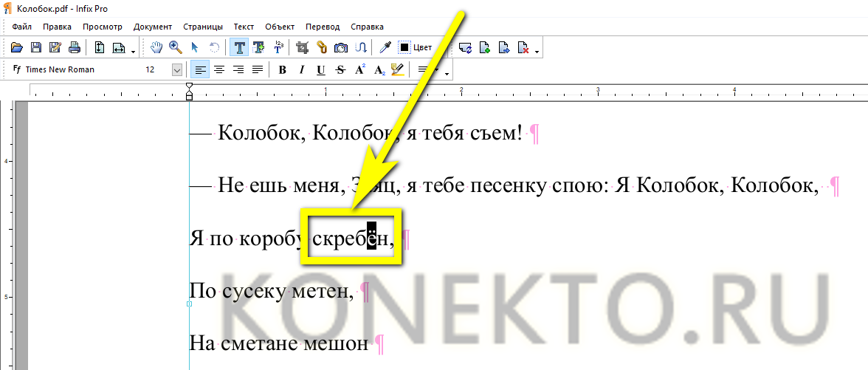
Task: Toggle underline formatting
Action: 320,70
